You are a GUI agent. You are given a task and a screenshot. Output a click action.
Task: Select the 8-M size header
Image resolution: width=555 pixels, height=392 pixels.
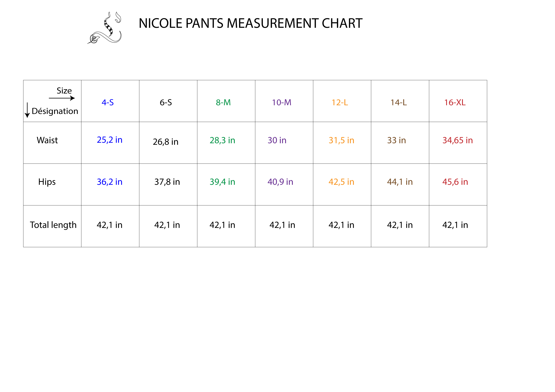223,102
